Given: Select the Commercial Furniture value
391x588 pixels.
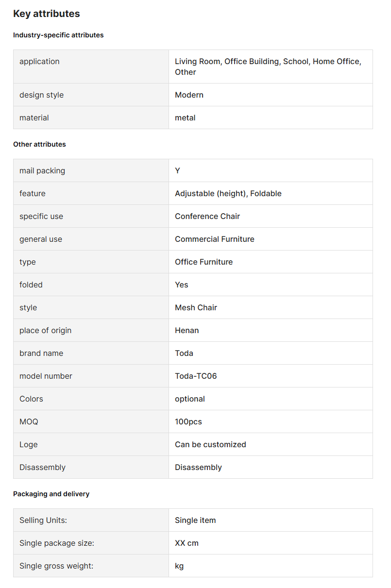Looking at the screenshot, I should click(215, 239).
